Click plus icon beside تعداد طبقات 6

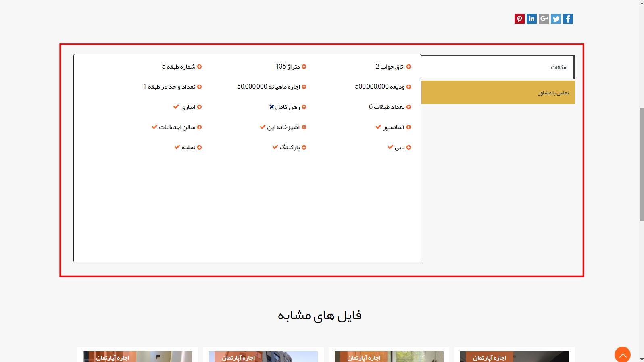[x=408, y=107]
